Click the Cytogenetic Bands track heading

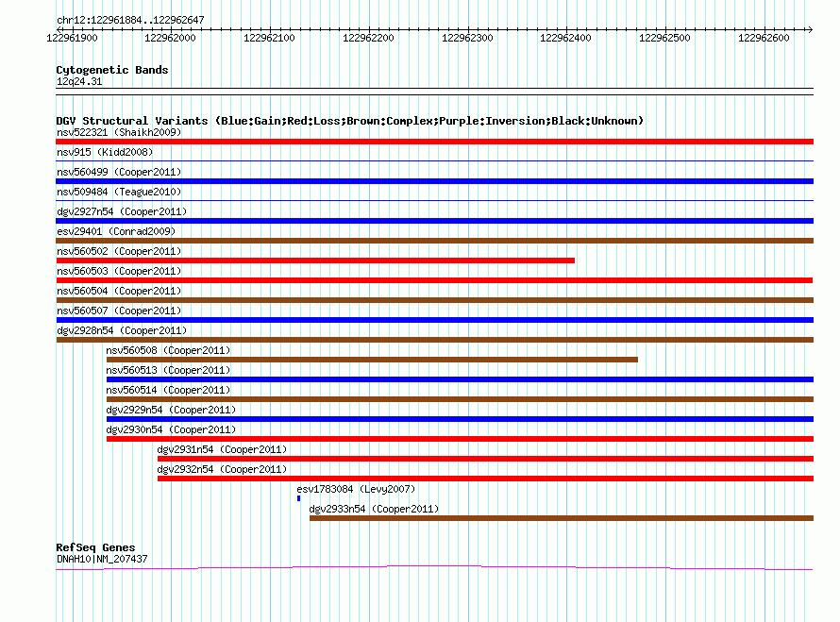tap(112, 70)
